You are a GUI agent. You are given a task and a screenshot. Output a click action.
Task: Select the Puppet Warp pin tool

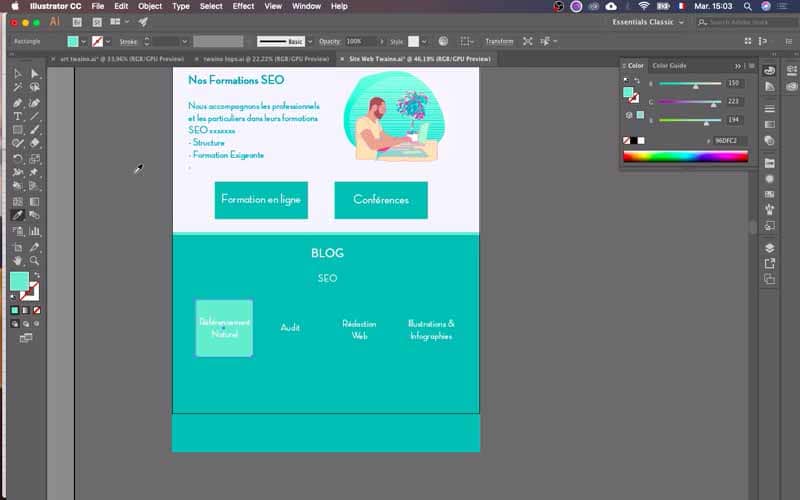click(x=34, y=172)
